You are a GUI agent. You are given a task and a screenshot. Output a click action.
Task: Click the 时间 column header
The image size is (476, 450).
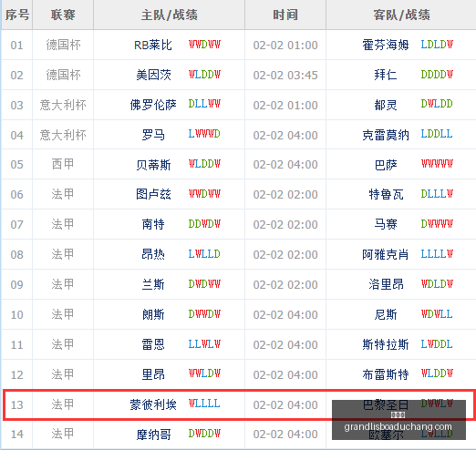(285, 15)
